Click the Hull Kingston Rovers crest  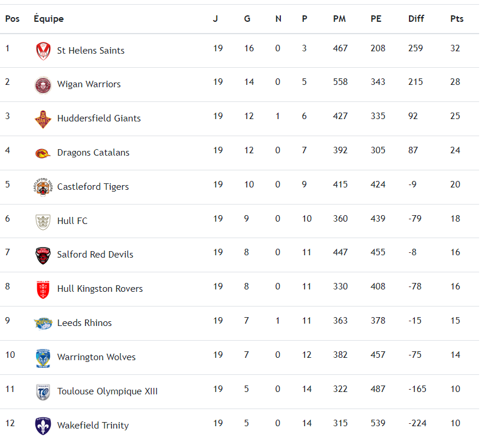42,289
